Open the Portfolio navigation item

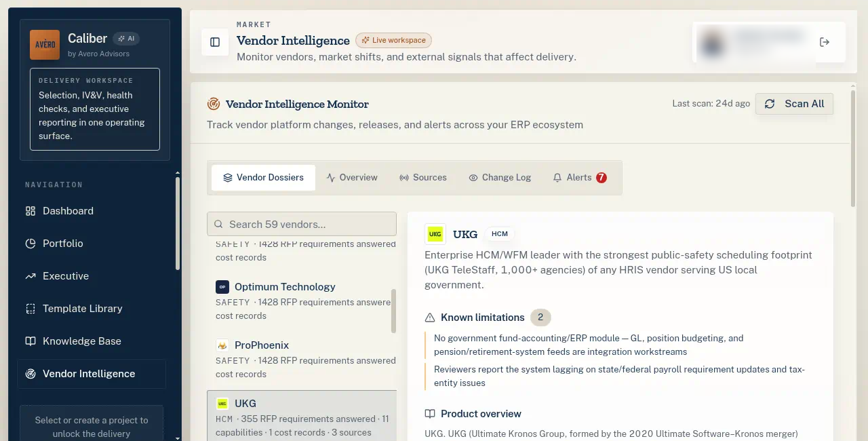coord(92,244)
